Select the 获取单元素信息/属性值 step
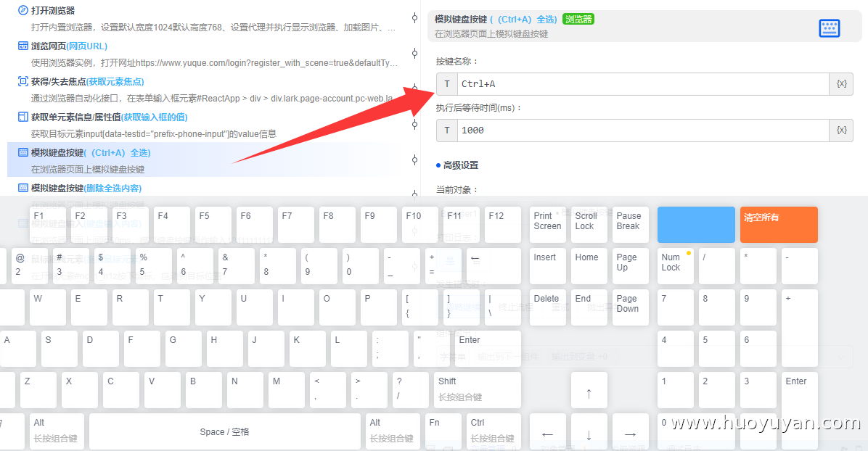Viewport: 868px width, 451px height. [x=208, y=125]
